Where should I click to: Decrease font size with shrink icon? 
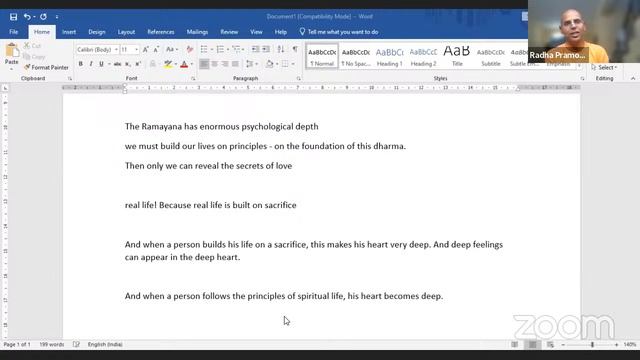(x=156, y=49)
